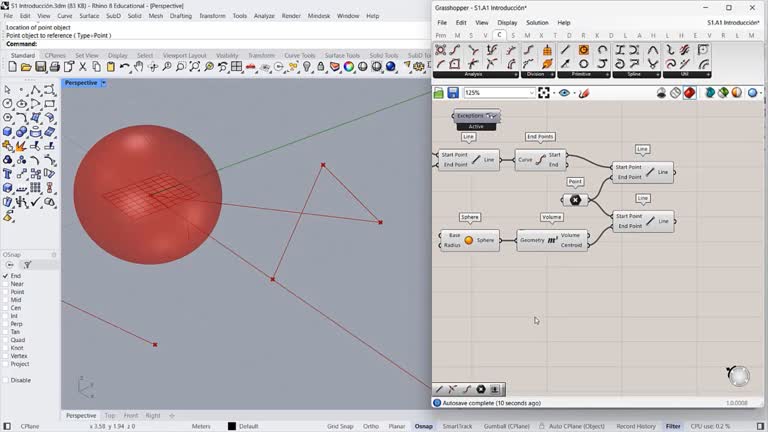Image resolution: width=768 pixels, height=432 pixels.
Task: Tick the Disable checkbox in OSnap panel
Action: click(x=5, y=380)
